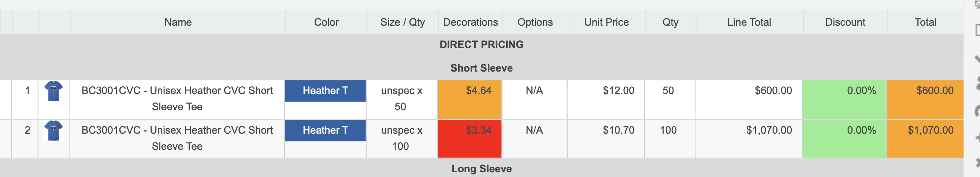The image size is (980, 177).
Task: Collapse the Short Sleeve section header
Action: (481, 68)
